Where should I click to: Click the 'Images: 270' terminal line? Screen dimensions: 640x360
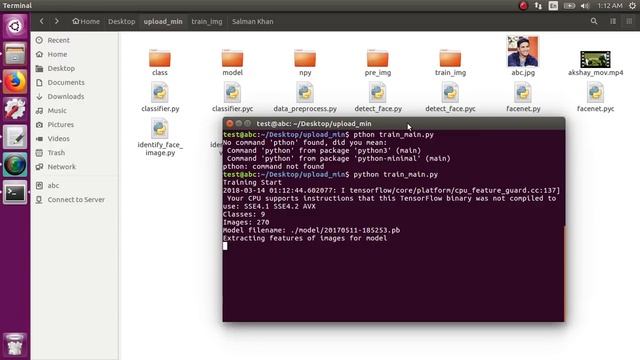point(246,222)
